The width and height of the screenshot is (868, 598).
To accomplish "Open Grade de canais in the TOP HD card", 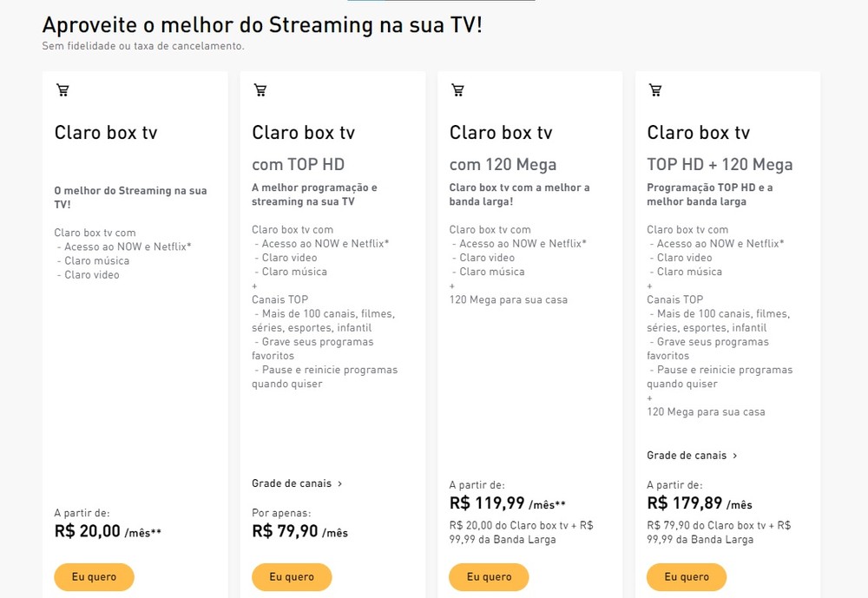I will tap(292, 483).
